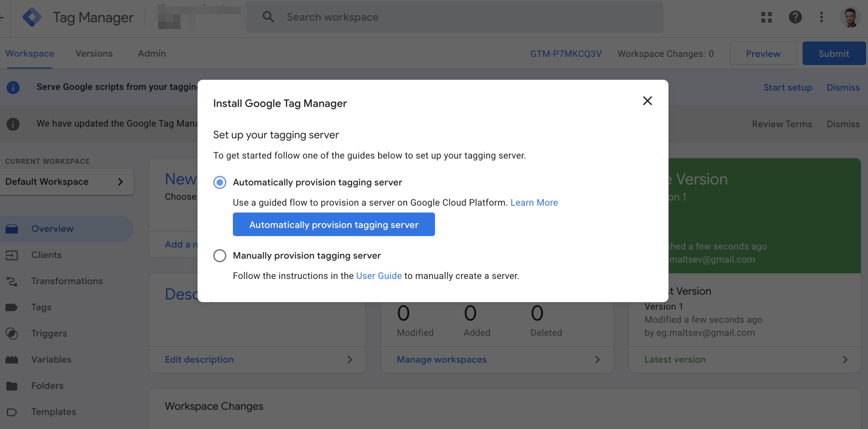Open the Tags section icon in sidebar
The image size is (868, 429).
(x=12, y=307)
